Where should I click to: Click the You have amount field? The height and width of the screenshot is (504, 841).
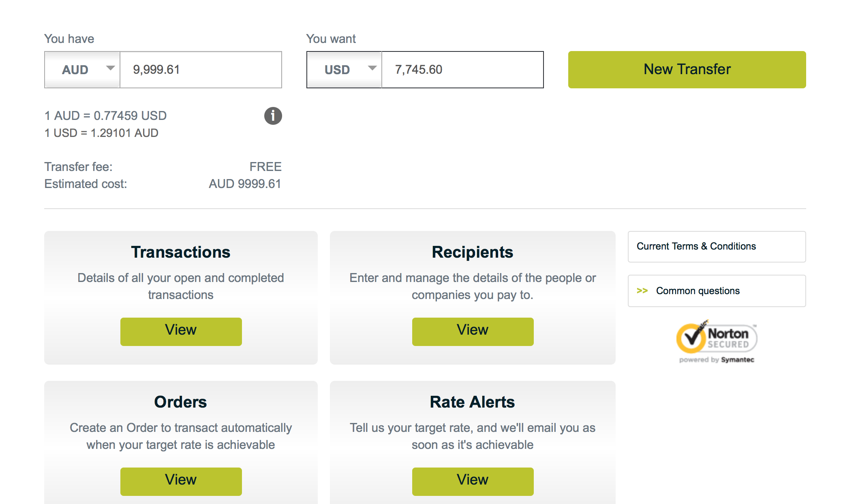(x=201, y=70)
